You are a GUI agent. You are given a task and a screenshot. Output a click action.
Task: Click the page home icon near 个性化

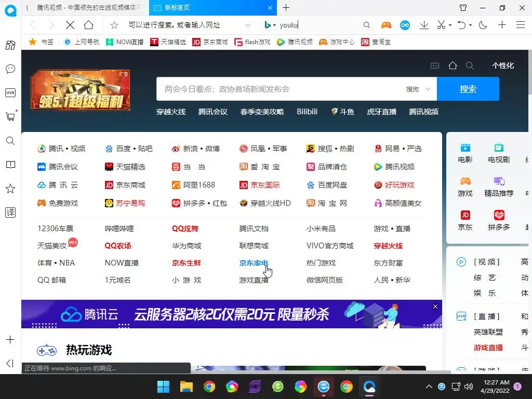[x=453, y=65]
